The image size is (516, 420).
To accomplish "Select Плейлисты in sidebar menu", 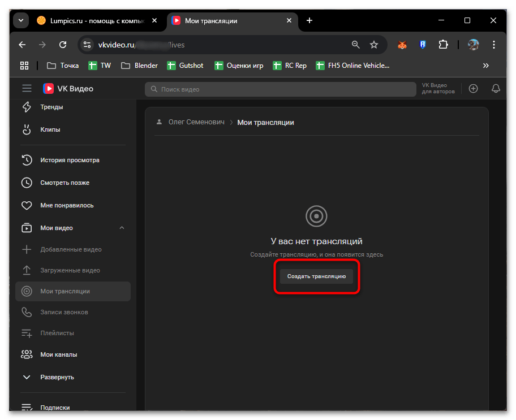I will coord(57,333).
